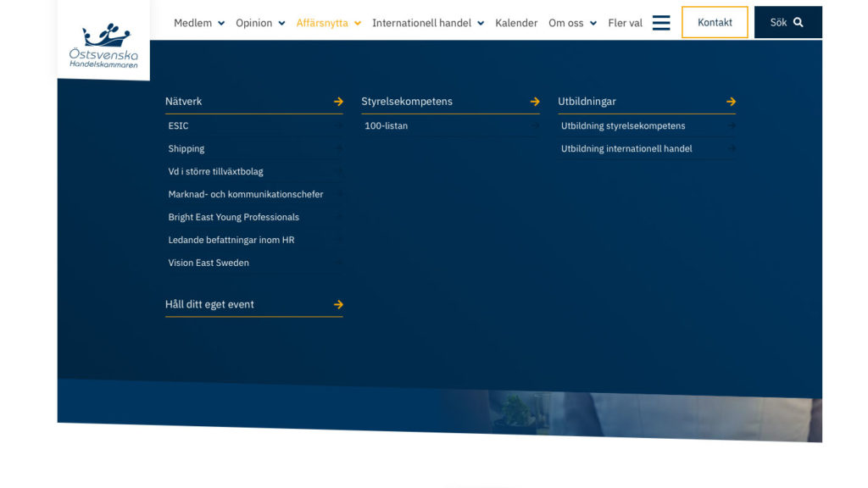This screenshot has height=488, width=868.
Task: Go to the Kalender menu item
Action: click(516, 23)
